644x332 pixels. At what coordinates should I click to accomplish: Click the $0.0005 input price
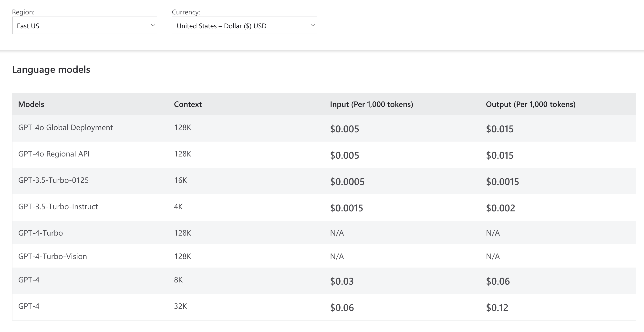[347, 182]
